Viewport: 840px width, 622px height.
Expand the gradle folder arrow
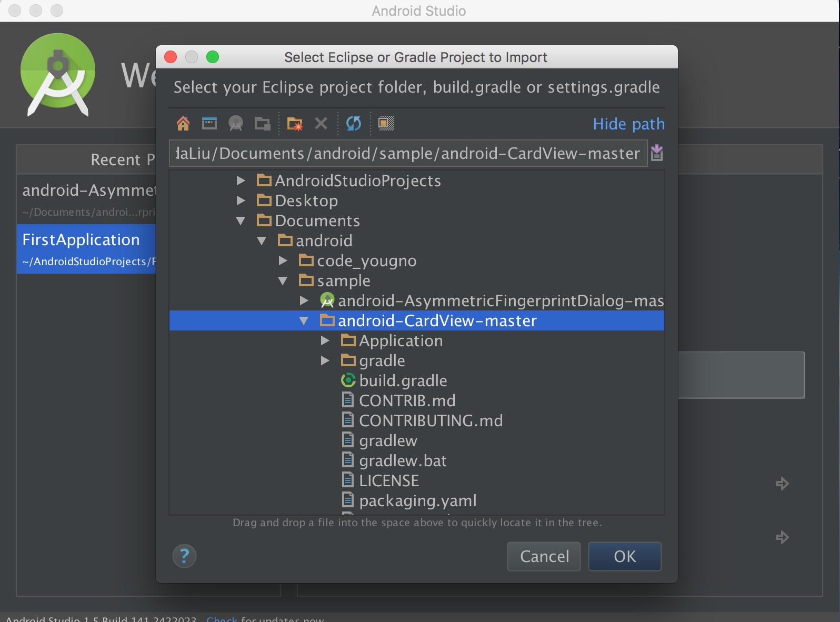(x=325, y=360)
